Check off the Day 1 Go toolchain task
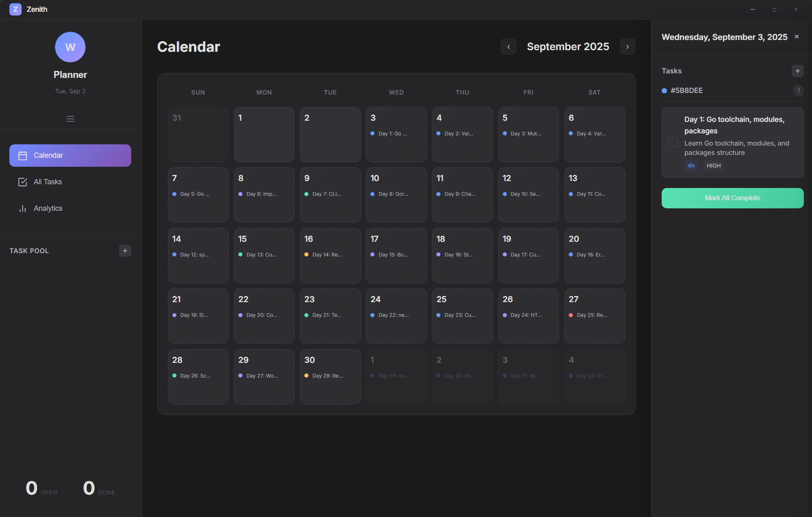This screenshot has width=812, height=517. [x=674, y=143]
